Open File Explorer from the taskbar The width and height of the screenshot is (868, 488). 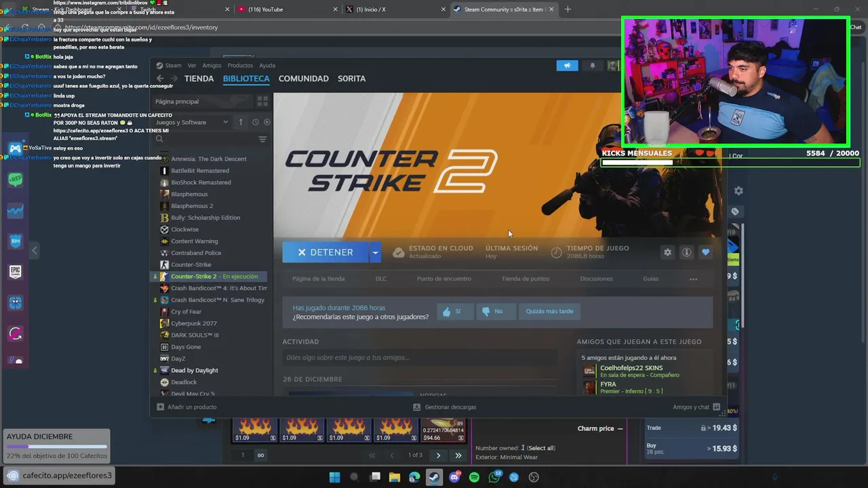coord(395,477)
